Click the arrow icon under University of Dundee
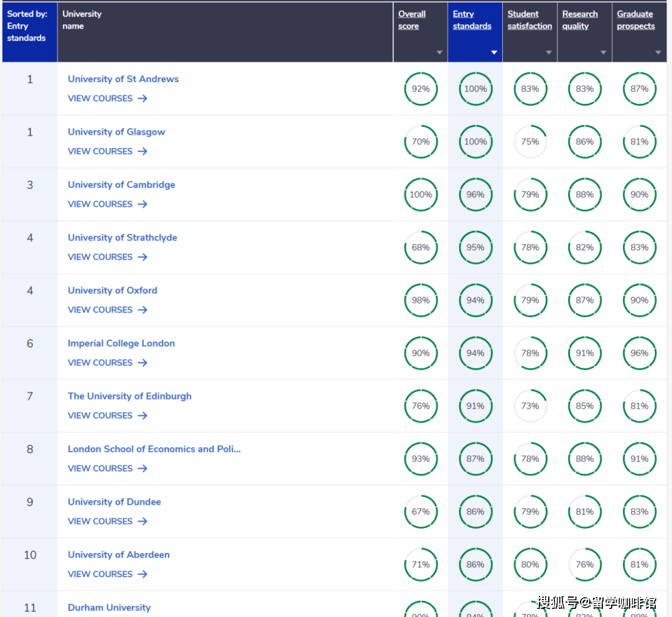672x617 pixels. point(142,521)
